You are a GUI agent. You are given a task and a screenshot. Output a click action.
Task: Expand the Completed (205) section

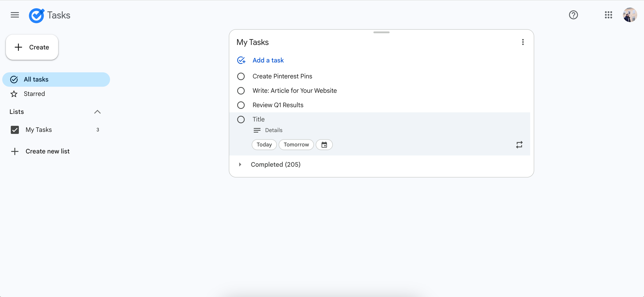tap(240, 164)
